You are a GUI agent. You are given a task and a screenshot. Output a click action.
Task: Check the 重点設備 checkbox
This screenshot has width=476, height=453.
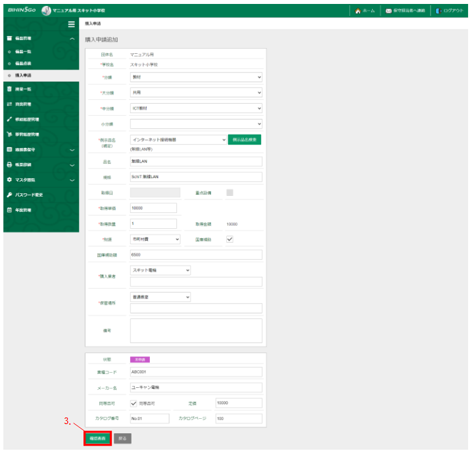point(229,193)
